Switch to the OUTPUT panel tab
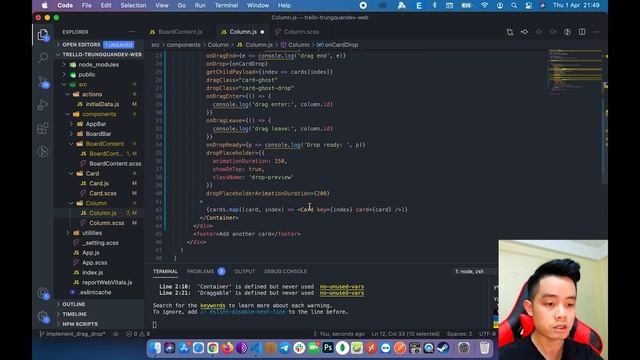Screen dimensions: 640x360 244,271
